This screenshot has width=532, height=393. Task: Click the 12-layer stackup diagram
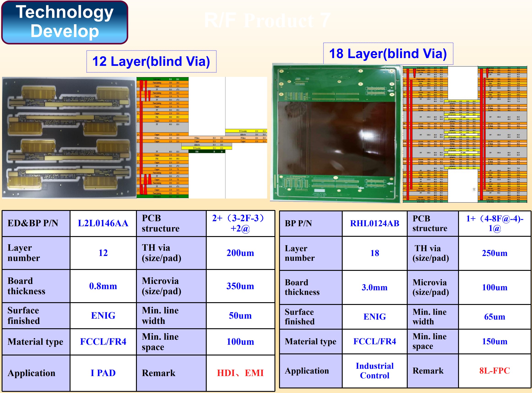pos(201,137)
